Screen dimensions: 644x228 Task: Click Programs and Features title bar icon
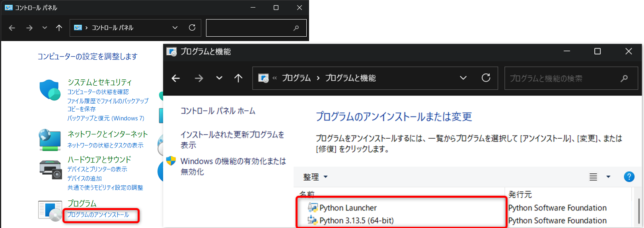(171, 51)
